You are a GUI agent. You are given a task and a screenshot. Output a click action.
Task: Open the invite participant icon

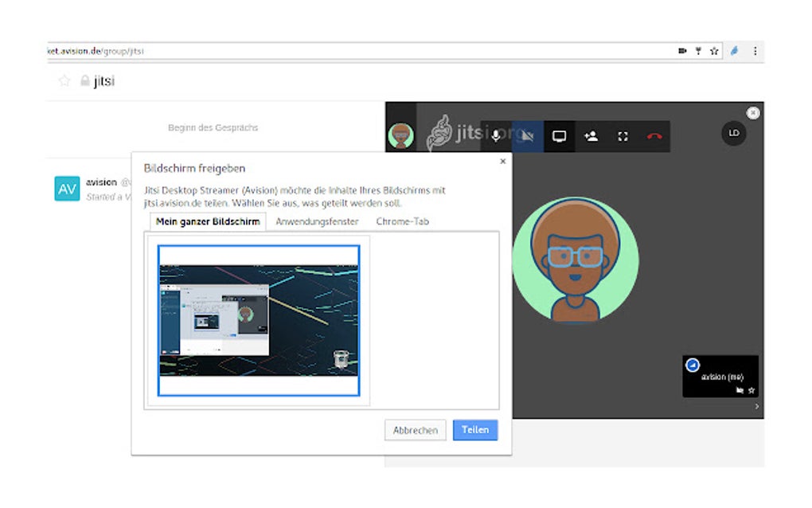590,135
